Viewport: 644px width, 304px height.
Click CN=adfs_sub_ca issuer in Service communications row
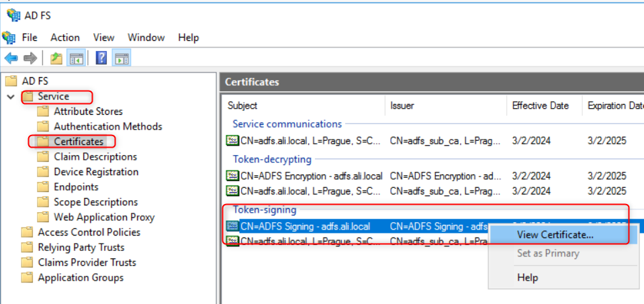(x=446, y=141)
